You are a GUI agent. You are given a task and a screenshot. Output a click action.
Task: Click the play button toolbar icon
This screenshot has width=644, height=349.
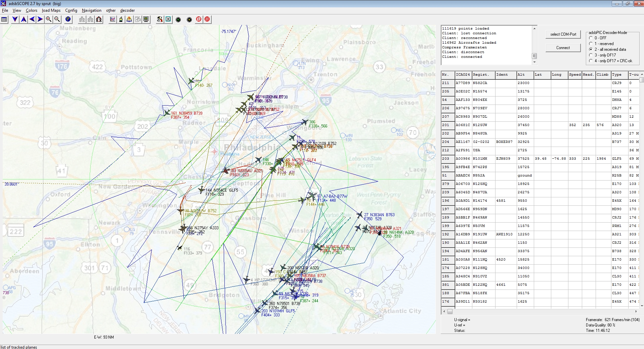[168, 20]
